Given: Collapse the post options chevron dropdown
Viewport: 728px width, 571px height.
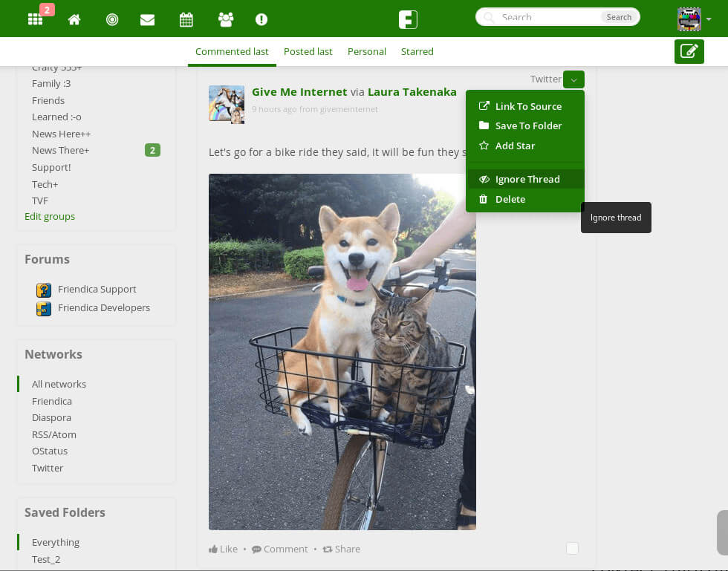Looking at the screenshot, I should 573,79.
